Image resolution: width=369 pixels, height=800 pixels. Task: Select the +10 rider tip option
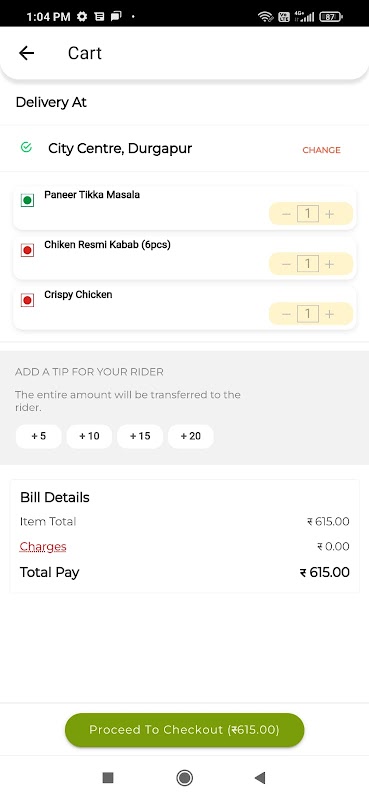click(x=89, y=436)
